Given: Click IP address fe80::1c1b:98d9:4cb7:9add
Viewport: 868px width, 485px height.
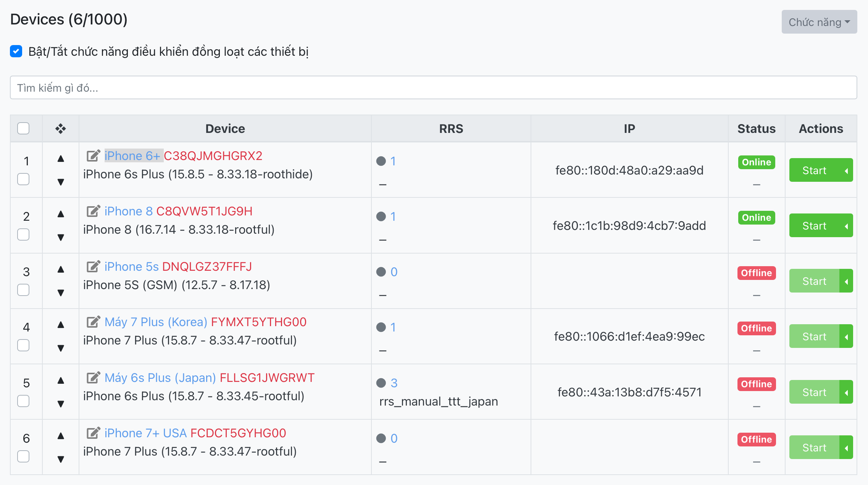Looking at the screenshot, I should click(x=629, y=226).
